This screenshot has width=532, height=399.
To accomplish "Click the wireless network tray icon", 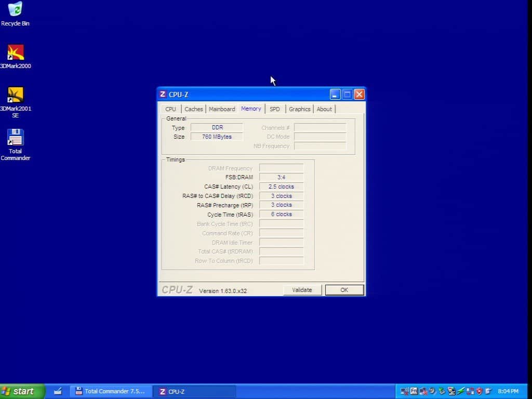I will coord(404,391).
